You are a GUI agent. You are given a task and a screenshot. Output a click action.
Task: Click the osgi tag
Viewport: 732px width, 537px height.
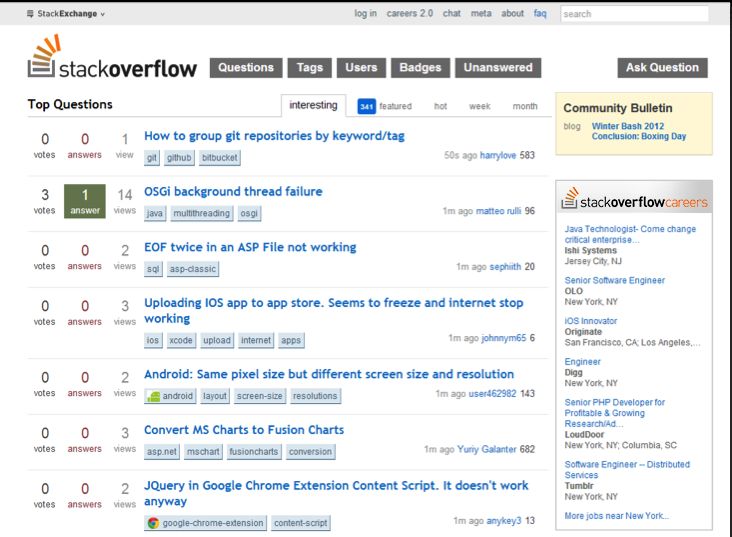(249, 213)
